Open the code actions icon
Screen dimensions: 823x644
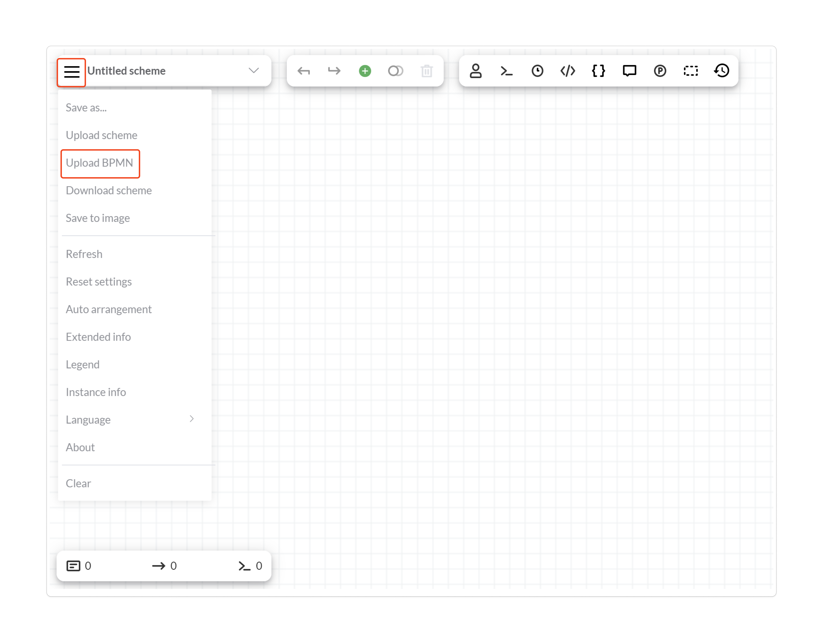point(568,71)
